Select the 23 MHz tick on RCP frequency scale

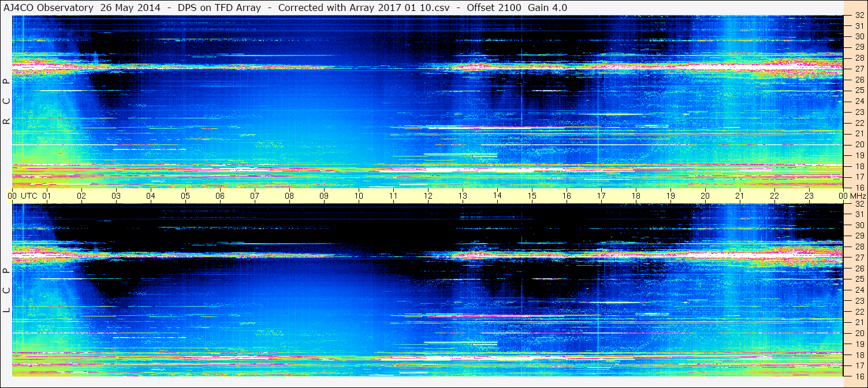(x=859, y=112)
